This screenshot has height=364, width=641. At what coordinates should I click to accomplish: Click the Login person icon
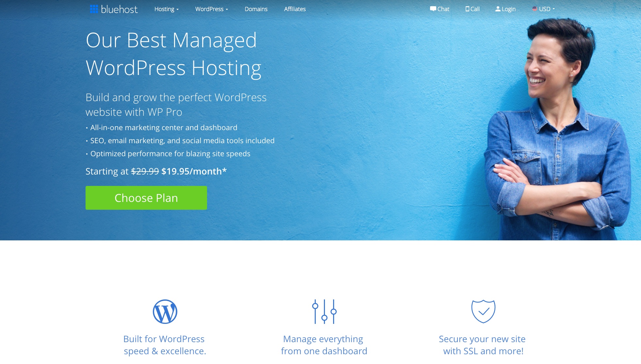[498, 9]
